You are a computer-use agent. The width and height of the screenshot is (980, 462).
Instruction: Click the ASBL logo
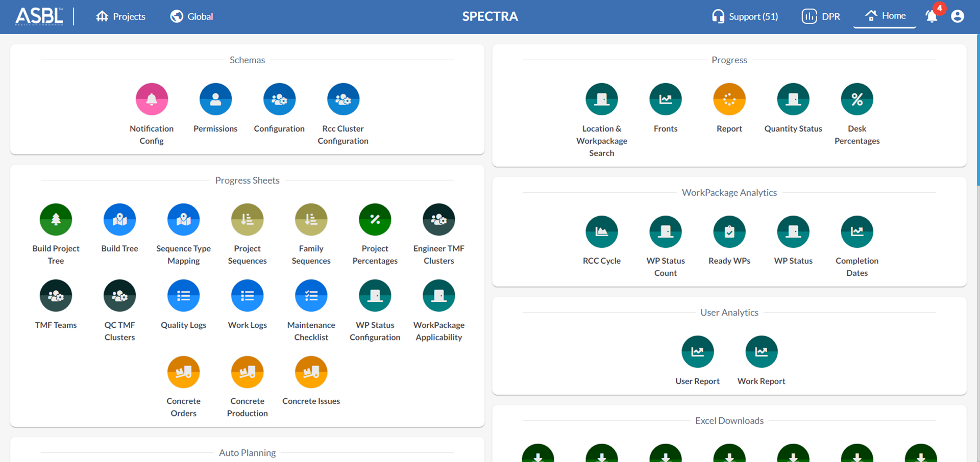pyautogui.click(x=39, y=16)
